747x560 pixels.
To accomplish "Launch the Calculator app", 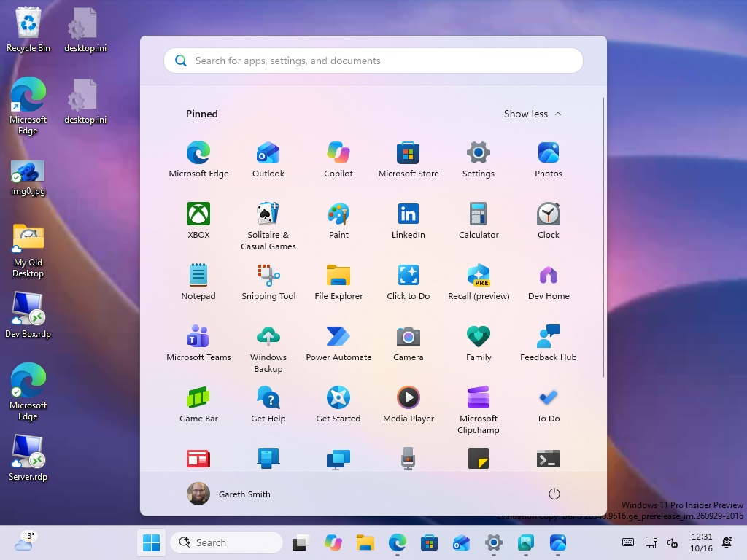I will 479,220.
